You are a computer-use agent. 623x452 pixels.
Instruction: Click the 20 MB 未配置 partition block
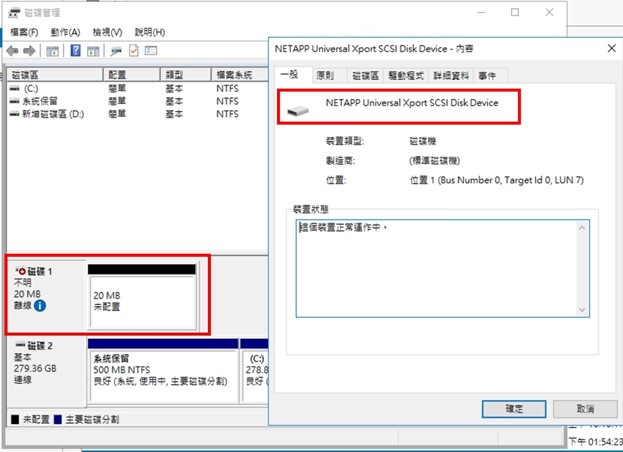pyautogui.click(x=140, y=302)
